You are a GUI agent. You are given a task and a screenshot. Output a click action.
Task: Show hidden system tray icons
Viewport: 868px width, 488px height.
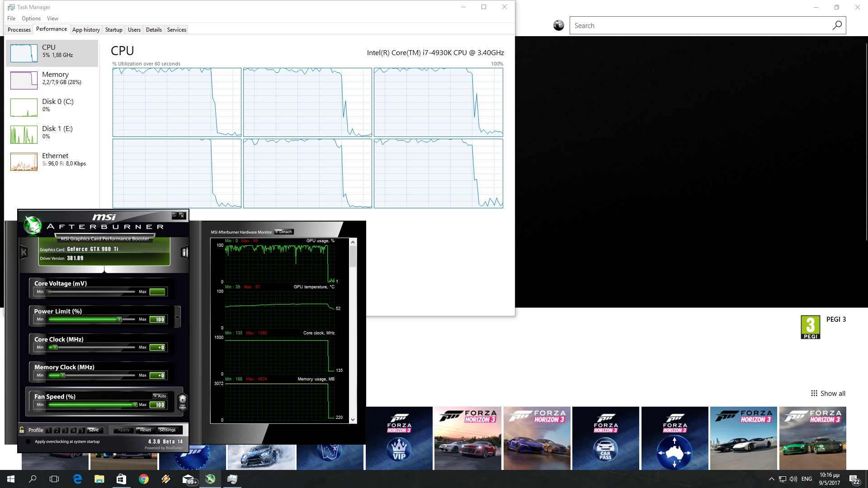pos(771,479)
